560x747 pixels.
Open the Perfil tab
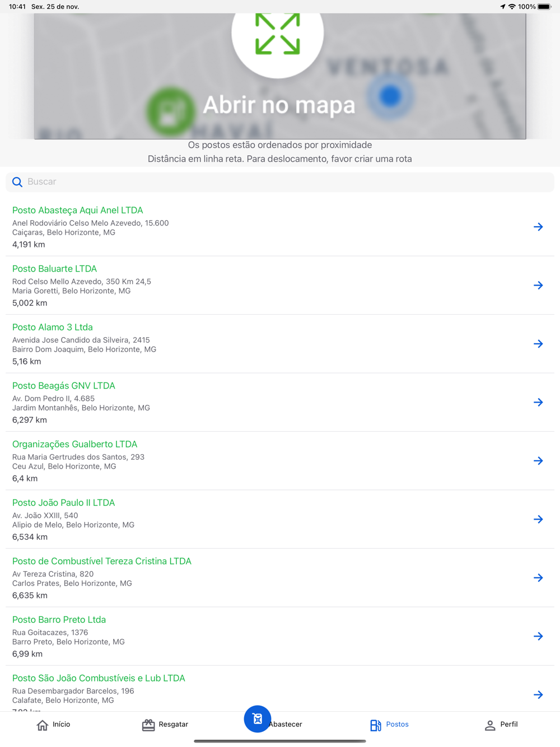[x=501, y=725]
